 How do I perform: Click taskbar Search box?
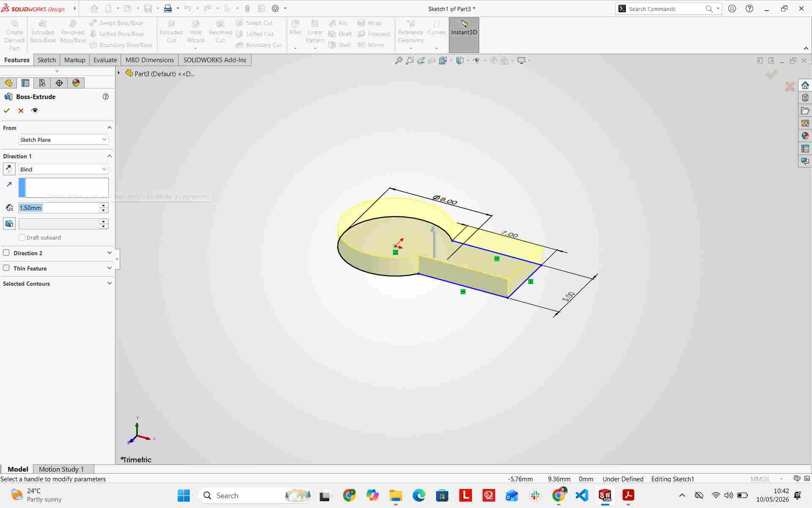[255, 495]
